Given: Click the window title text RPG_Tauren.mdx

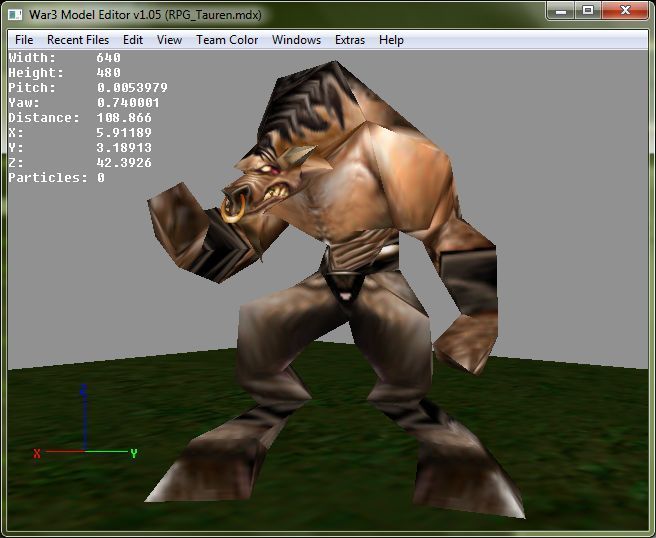Looking at the screenshot, I should pyautogui.click(x=213, y=15).
